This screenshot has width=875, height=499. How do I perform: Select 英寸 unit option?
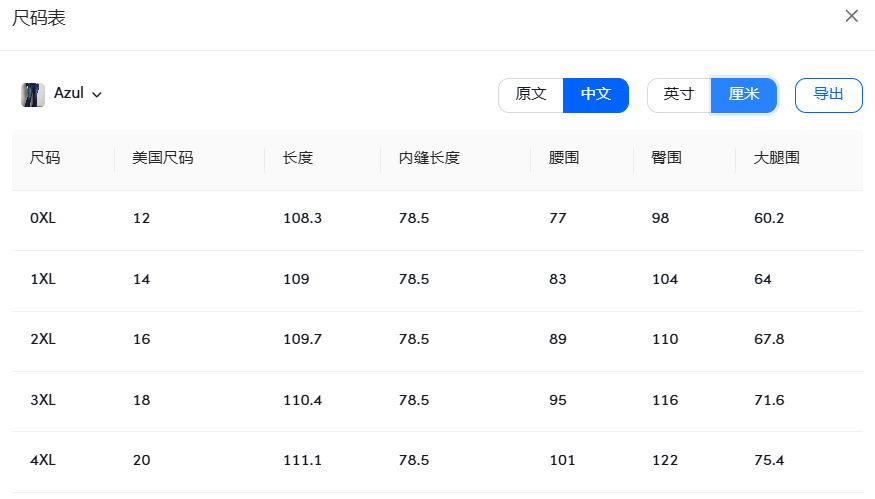(x=679, y=94)
